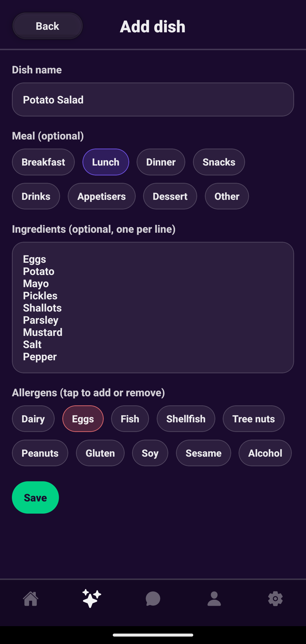Open the chat bubble icon

[153, 599]
